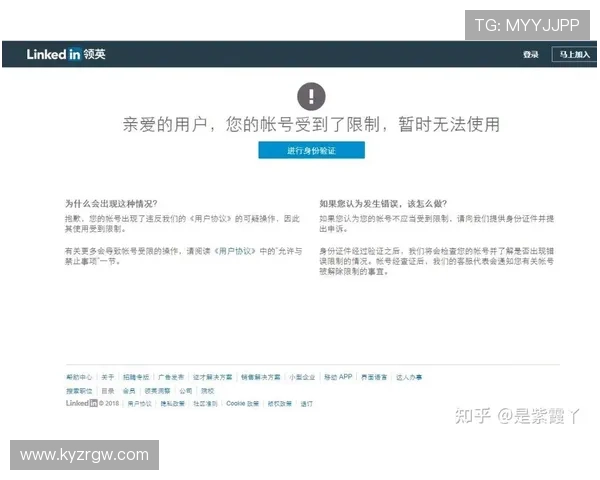The width and height of the screenshot is (600, 480).
Task: Open the 目录 directory footer link
Action: tap(108, 391)
